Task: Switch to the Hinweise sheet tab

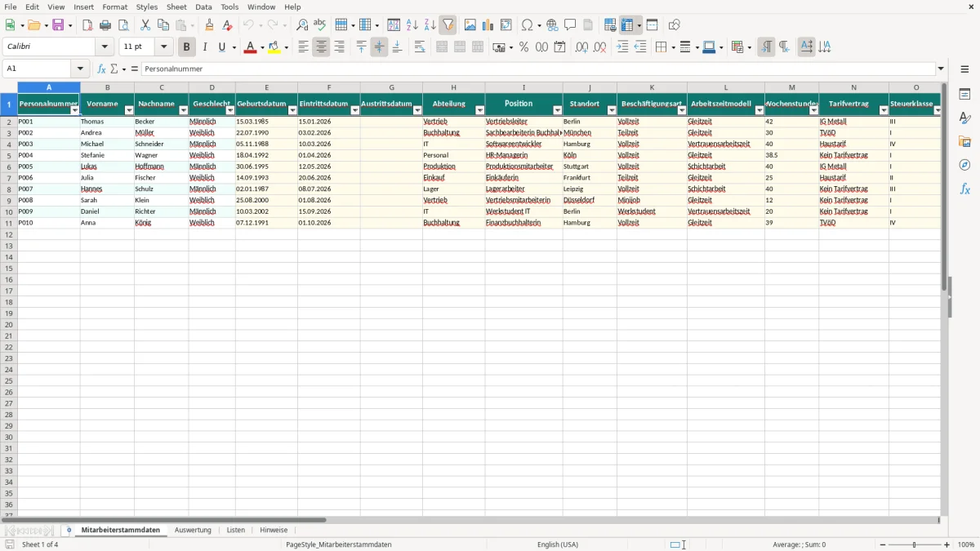Action: pyautogui.click(x=274, y=531)
